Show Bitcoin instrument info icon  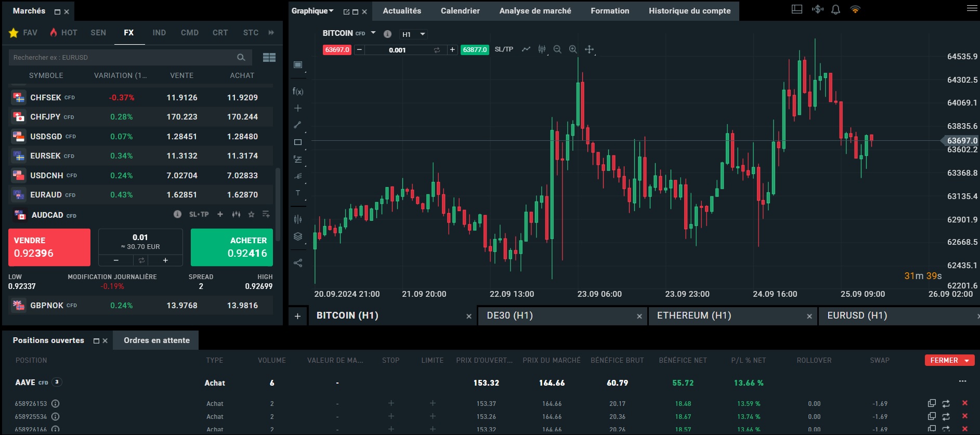click(387, 34)
